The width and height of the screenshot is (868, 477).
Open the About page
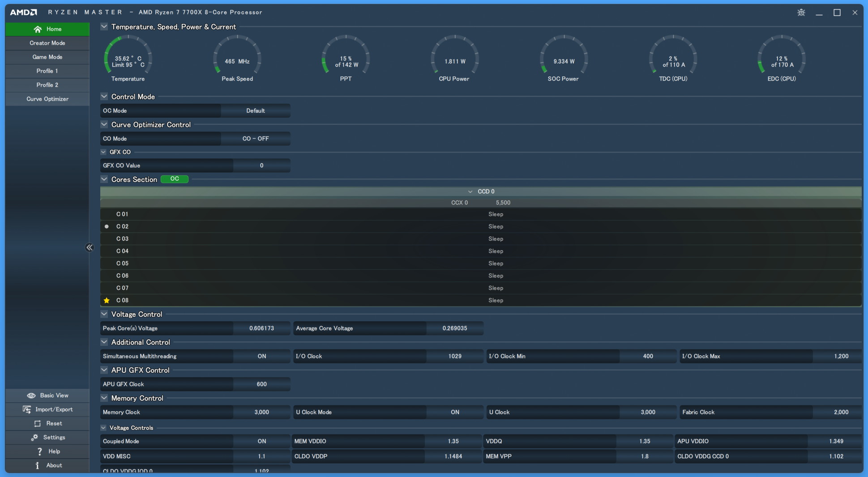(x=47, y=465)
